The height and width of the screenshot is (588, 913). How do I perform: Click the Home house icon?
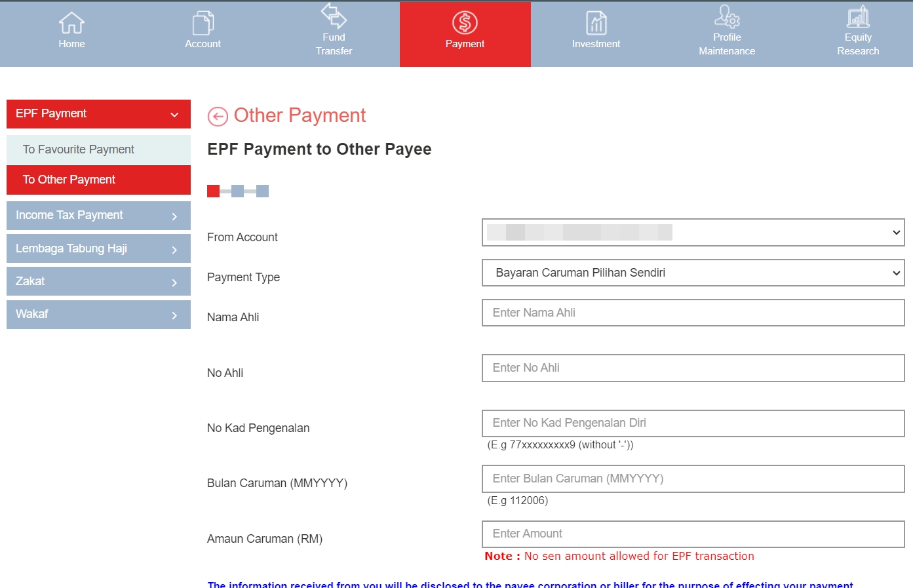pyautogui.click(x=71, y=23)
